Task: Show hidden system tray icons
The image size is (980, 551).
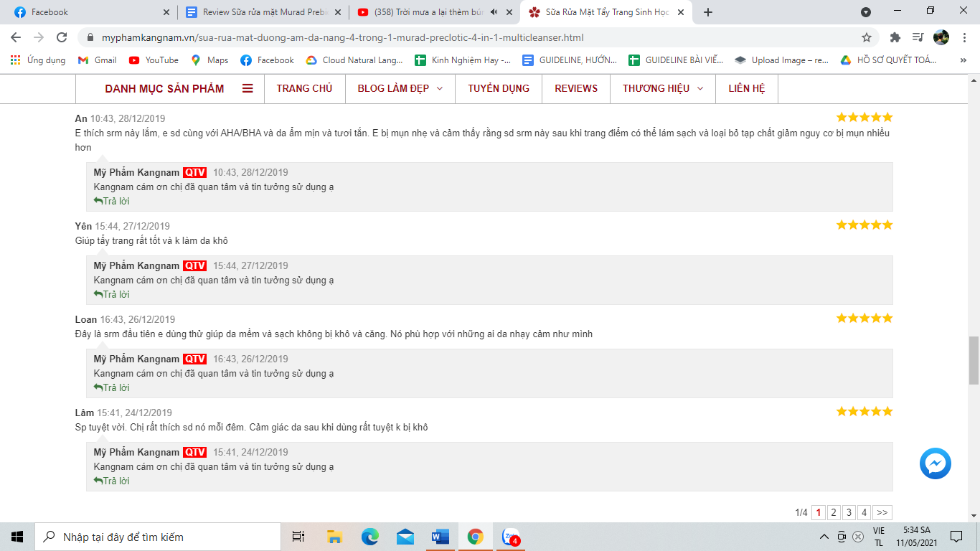Action: pyautogui.click(x=825, y=537)
